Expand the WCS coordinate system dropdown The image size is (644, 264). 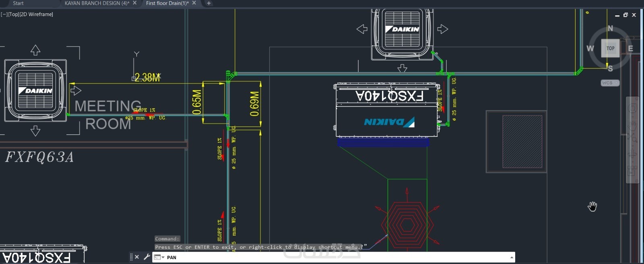click(610, 83)
